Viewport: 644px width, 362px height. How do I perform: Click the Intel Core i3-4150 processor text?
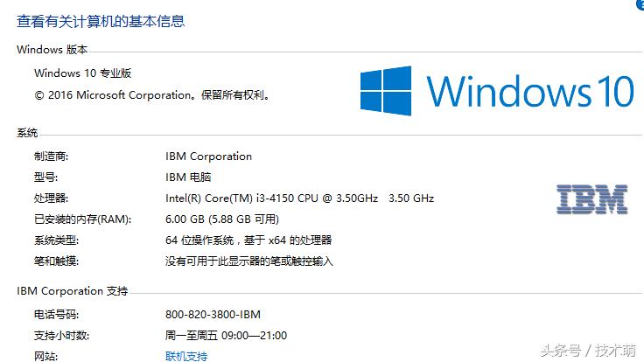tap(271, 198)
